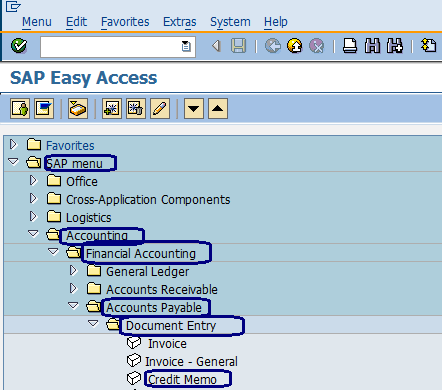Screen dimensions: 442x390
Task: Expand the Cross-Application Components folder
Action: coord(33,198)
